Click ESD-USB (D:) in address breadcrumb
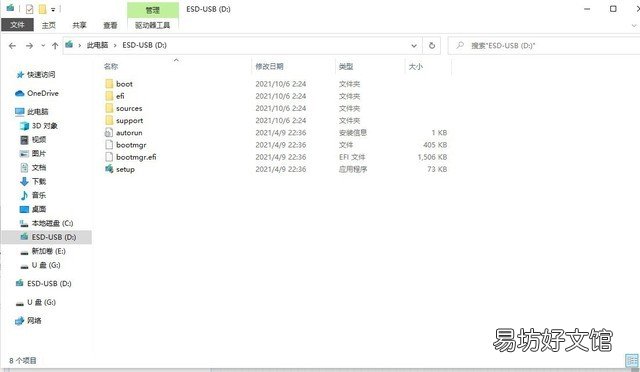Viewport: 640px width, 372px height. click(x=144, y=45)
